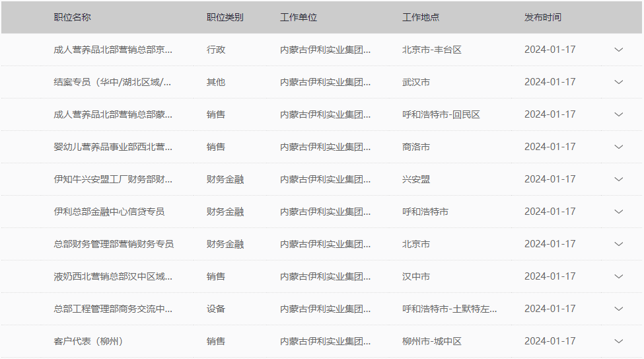Expand the 液奶西北营销总部汉中区域... row chevron
644x359 pixels.
pos(618,276)
